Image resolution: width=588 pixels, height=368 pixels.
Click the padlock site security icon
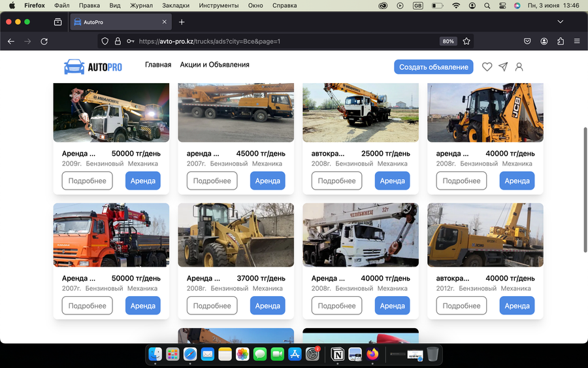[118, 41]
